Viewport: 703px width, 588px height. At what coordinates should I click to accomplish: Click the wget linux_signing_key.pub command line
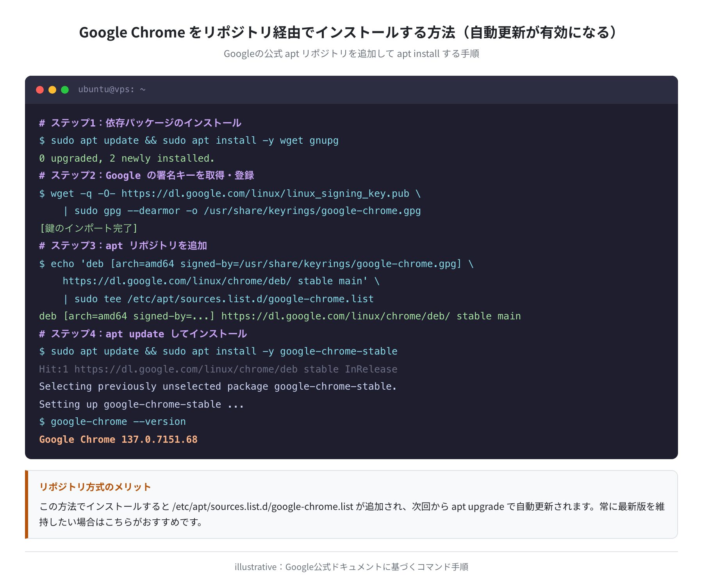[230, 193]
